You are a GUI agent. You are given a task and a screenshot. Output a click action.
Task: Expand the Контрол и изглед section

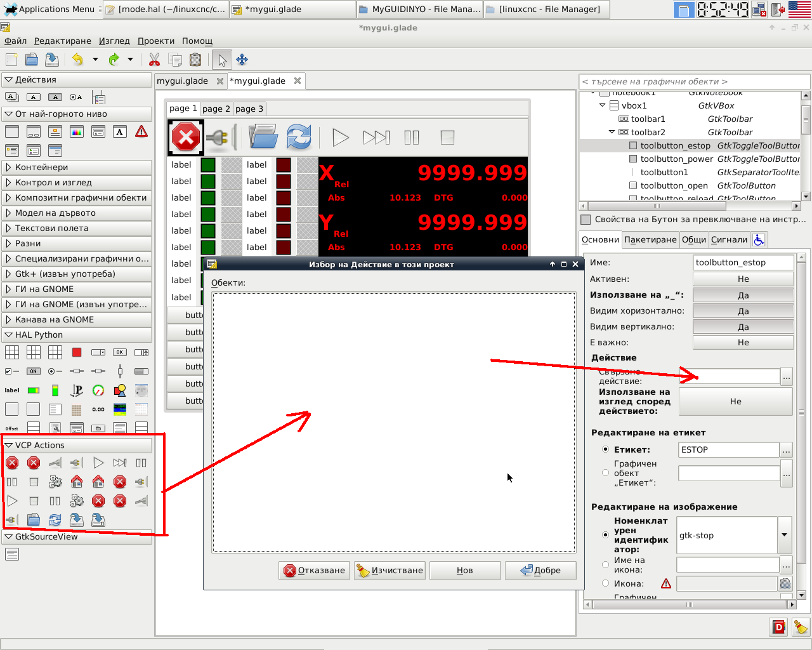76,183
